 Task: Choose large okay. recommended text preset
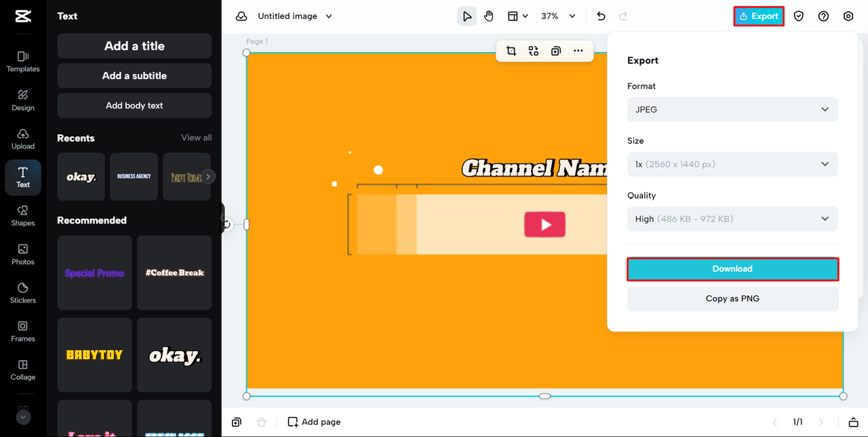coord(174,355)
